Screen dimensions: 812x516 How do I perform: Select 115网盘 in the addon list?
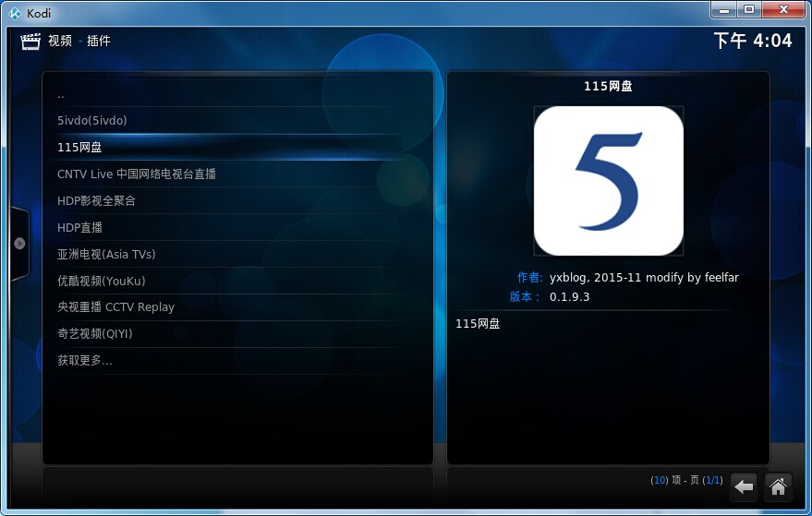(x=79, y=148)
